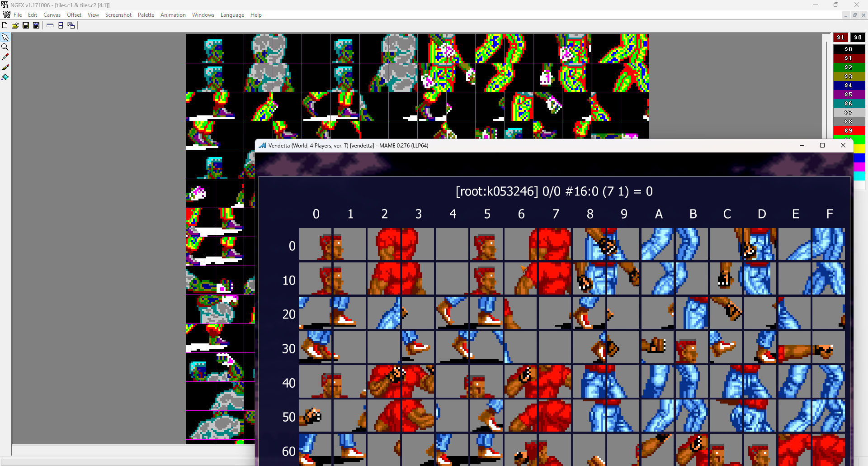Screen dimensions: 868x466
Task: Open the Palette menu
Action: [x=146, y=15]
